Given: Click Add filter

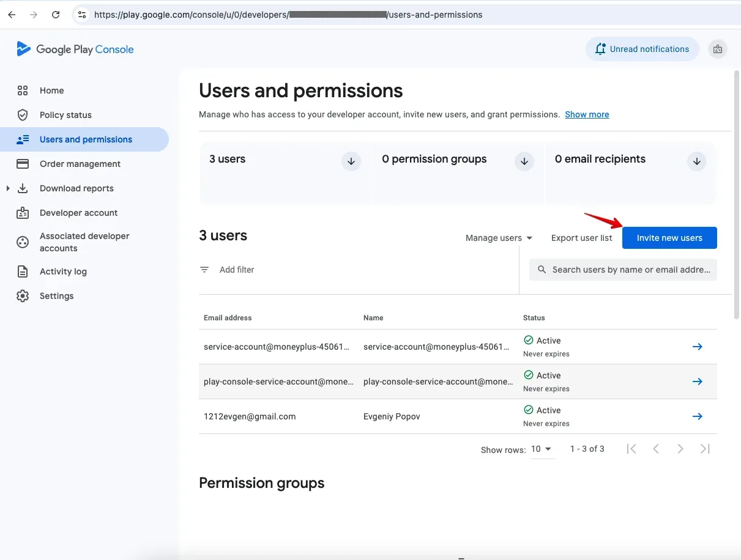Looking at the screenshot, I should click(237, 270).
